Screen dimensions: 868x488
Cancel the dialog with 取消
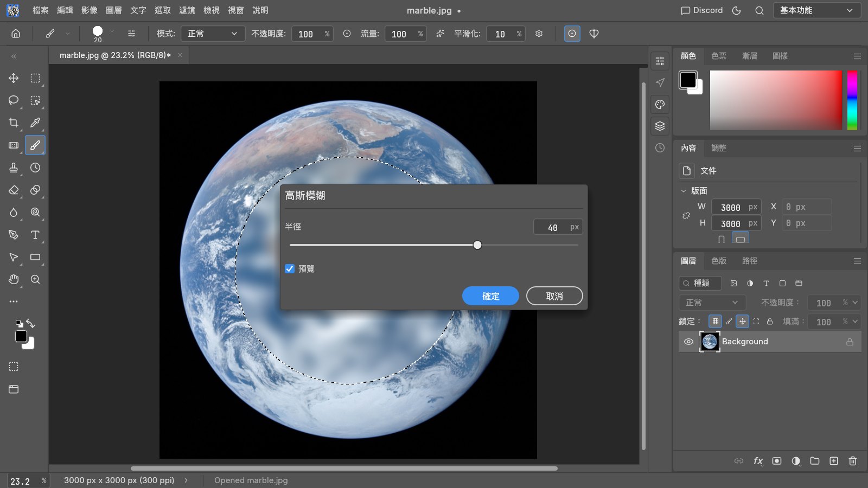click(x=554, y=296)
